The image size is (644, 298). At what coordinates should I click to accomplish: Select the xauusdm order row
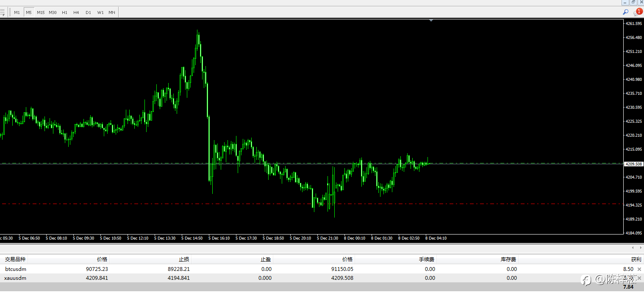[322, 278]
